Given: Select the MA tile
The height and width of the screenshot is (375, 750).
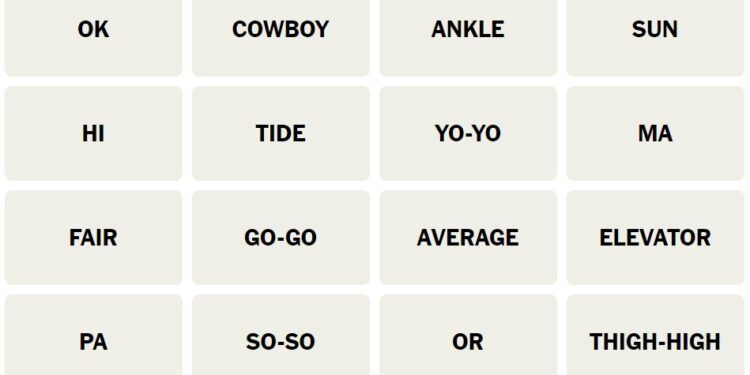Looking at the screenshot, I should click(x=655, y=133).
